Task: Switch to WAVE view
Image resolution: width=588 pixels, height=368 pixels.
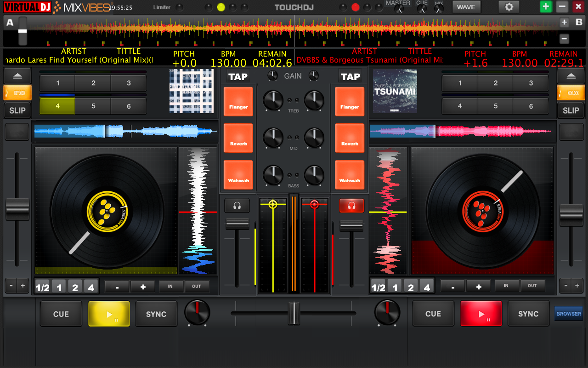Action: [466, 7]
